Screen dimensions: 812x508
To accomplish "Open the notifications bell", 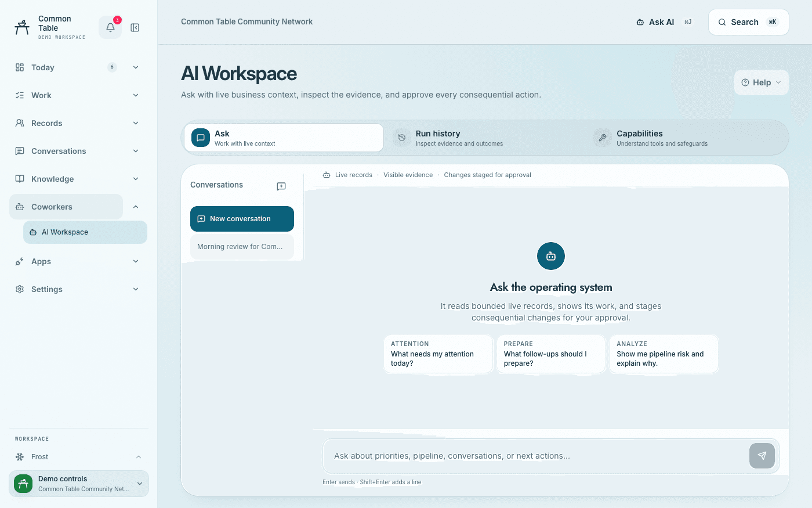I will pos(110,27).
